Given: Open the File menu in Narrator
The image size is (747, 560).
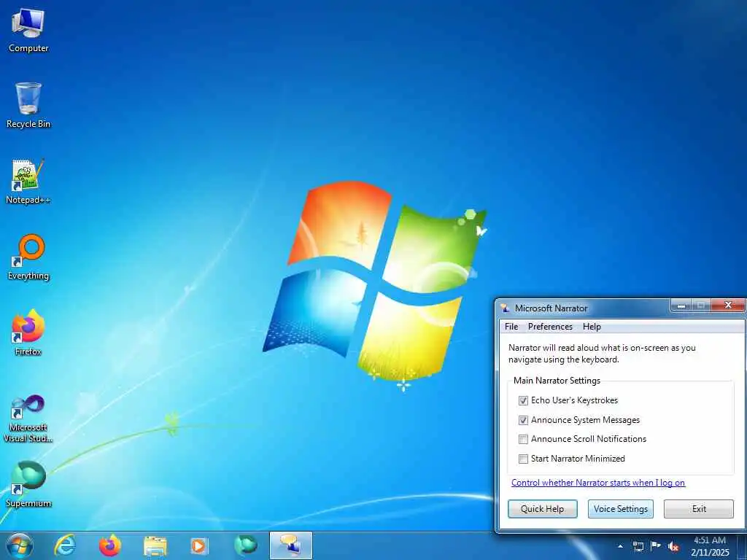Looking at the screenshot, I should click(511, 327).
